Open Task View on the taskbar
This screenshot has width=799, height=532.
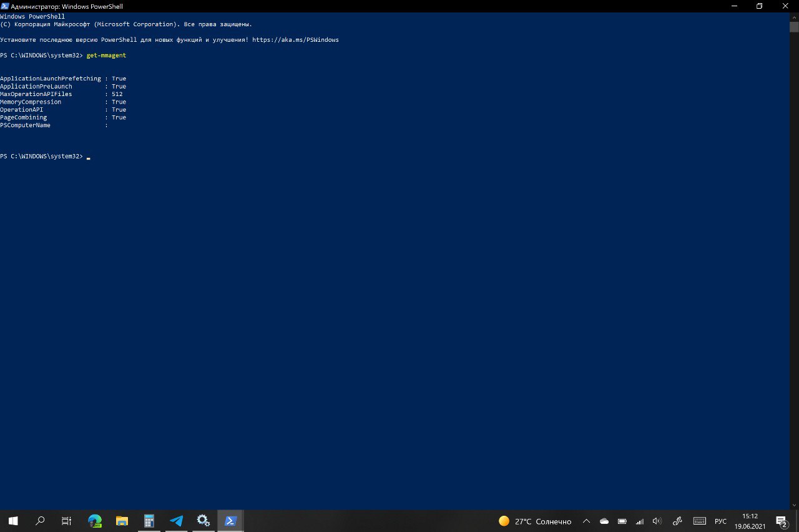[x=67, y=521]
